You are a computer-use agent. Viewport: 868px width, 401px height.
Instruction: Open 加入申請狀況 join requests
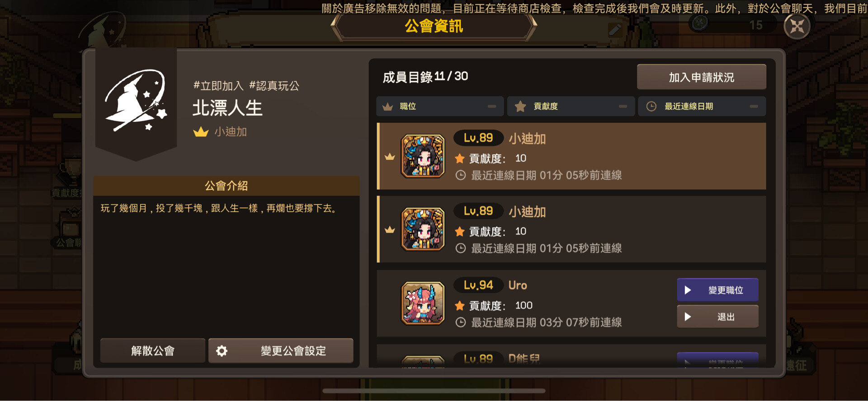(x=701, y=77)
